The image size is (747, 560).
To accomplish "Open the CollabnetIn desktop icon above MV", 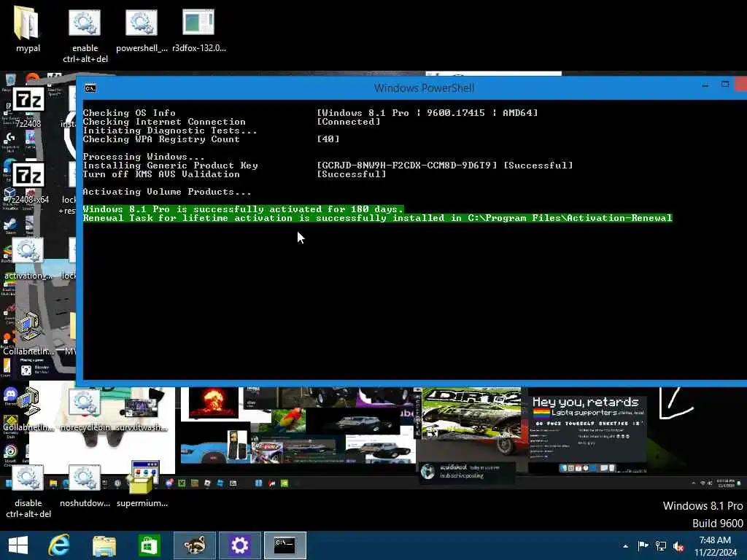I will point(28,334).
